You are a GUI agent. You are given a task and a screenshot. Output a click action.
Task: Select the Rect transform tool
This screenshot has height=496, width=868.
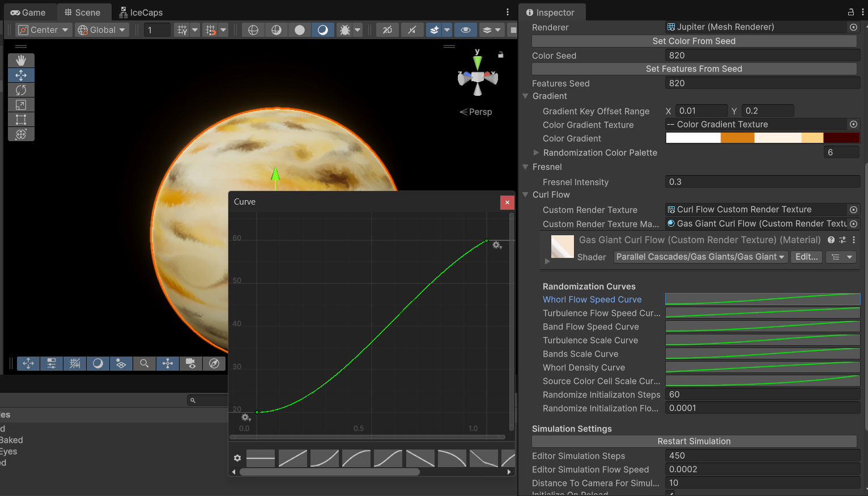coord(21,120)
